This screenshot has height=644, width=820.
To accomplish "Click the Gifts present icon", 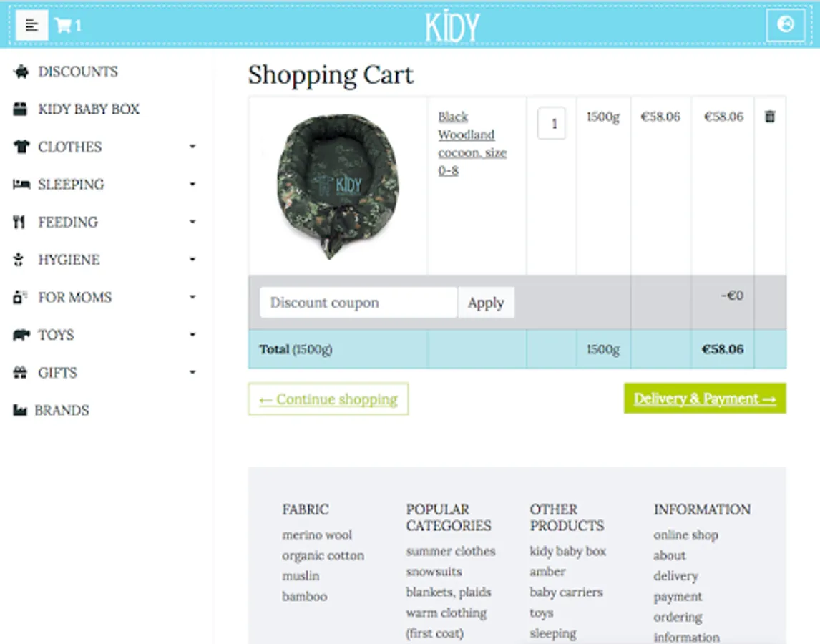I will (x=20, y=372).
